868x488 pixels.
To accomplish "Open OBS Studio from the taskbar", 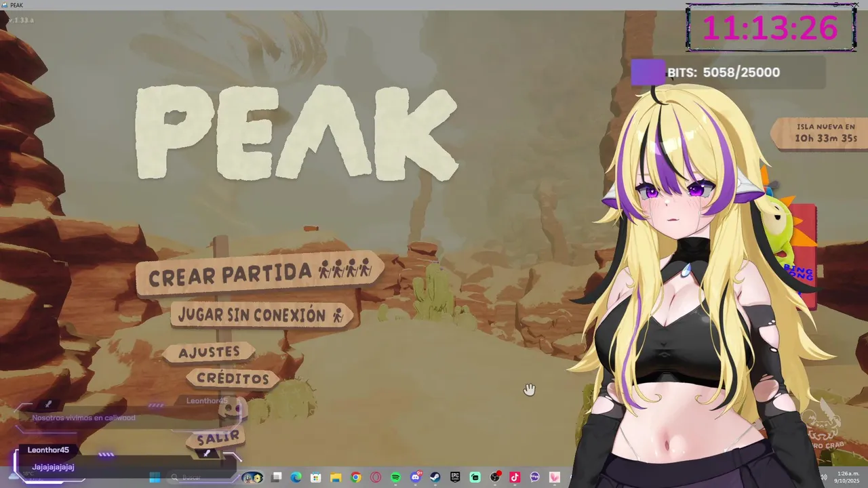I will pos(495,477).
